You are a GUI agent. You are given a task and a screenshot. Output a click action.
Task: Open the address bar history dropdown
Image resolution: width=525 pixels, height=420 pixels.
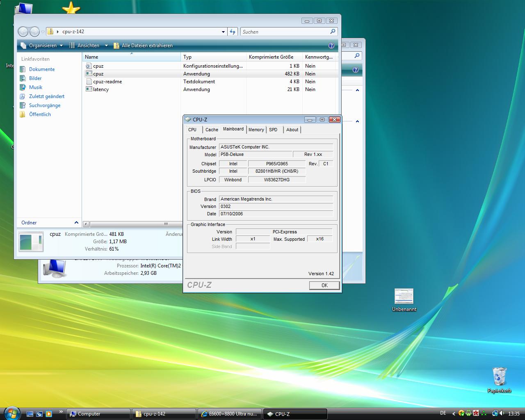[x=223, y=32]
